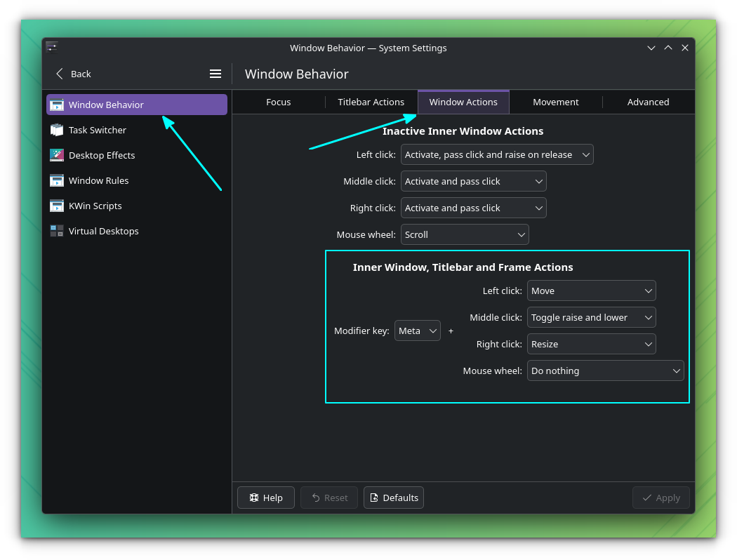The height and width of the screenshot is (560, 737).
Task: Select Task Switcher label in sidebar
Action: click(98, 130)
